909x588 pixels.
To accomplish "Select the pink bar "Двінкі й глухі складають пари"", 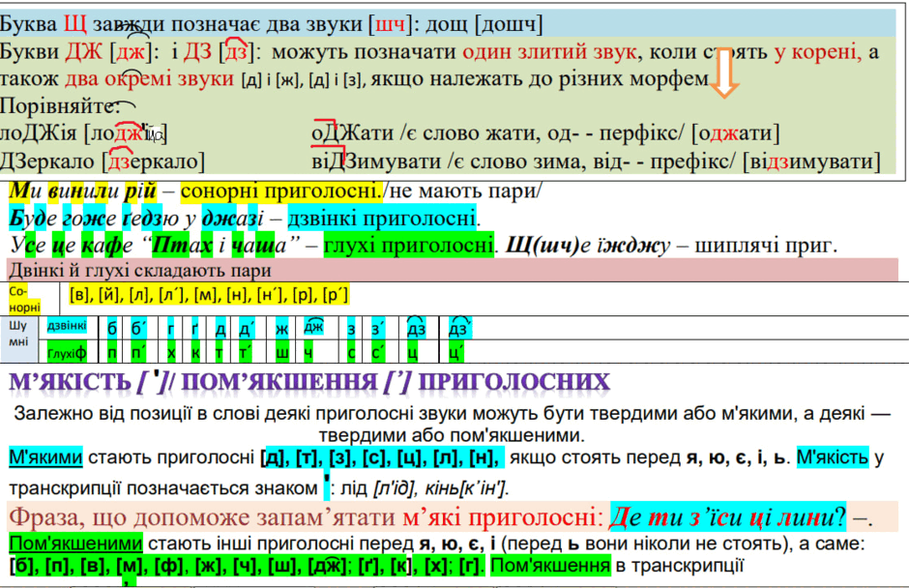I will coord(453,270).
